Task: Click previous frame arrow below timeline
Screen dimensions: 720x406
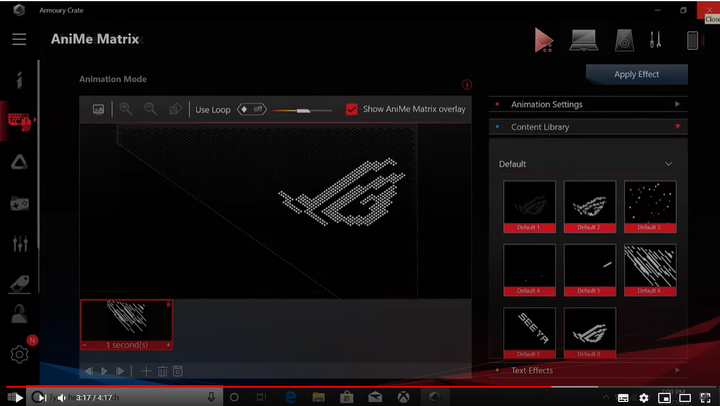Action: click(x=89, y=371)
